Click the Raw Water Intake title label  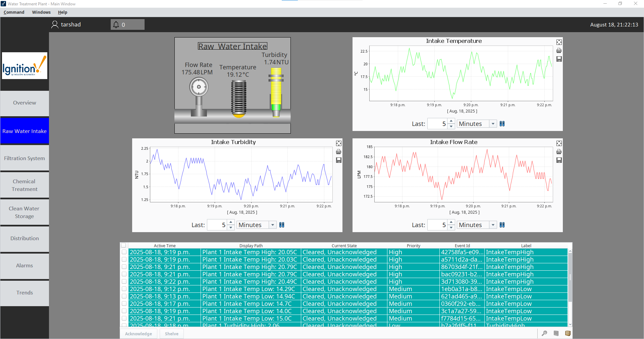point(232,46)
